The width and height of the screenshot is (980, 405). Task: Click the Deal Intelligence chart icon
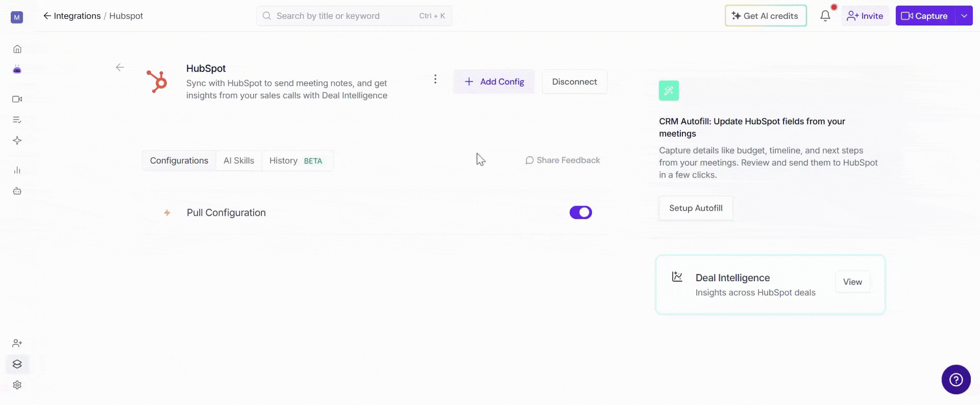click(677, 277)
